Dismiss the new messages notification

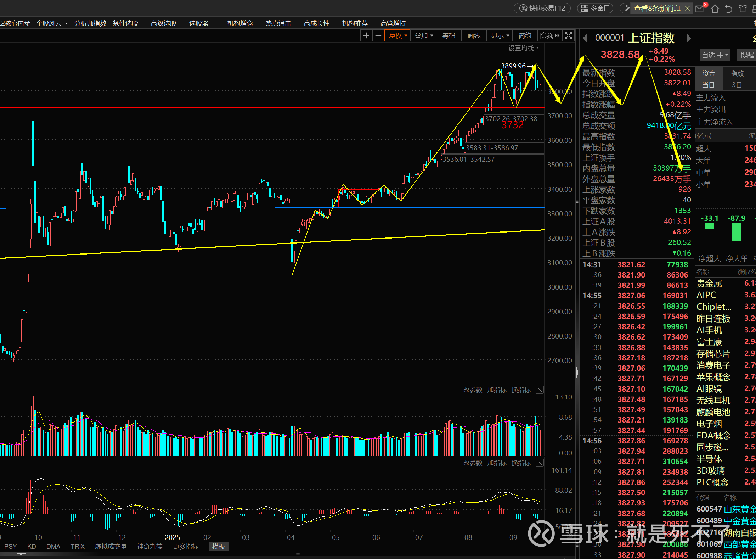[687, 8]
